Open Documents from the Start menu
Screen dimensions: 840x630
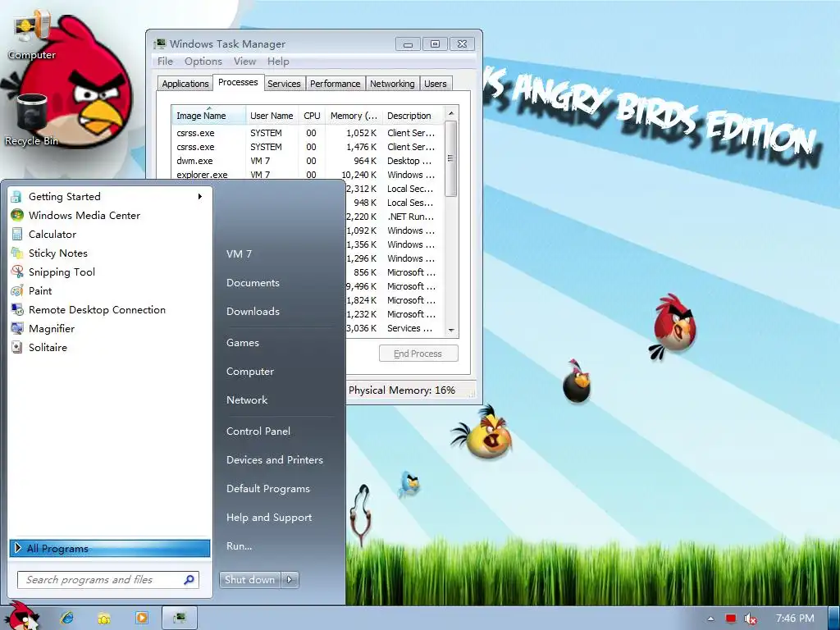[253, 283]
